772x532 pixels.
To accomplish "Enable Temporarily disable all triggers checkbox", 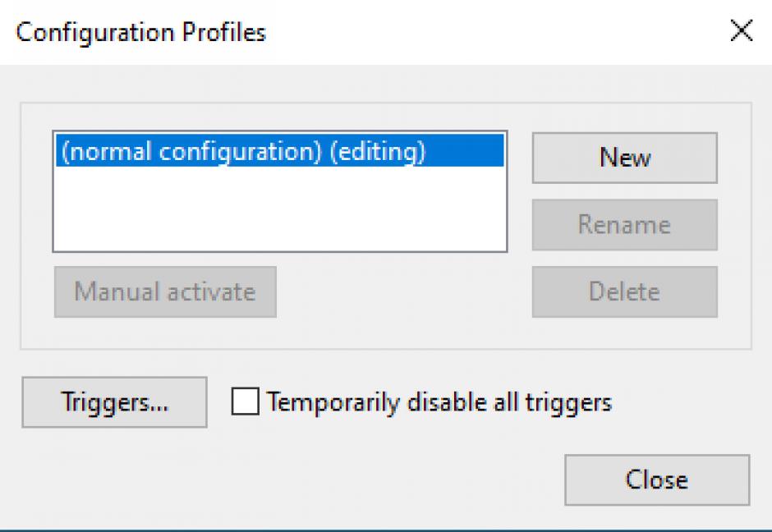I will tap(245, 402).
